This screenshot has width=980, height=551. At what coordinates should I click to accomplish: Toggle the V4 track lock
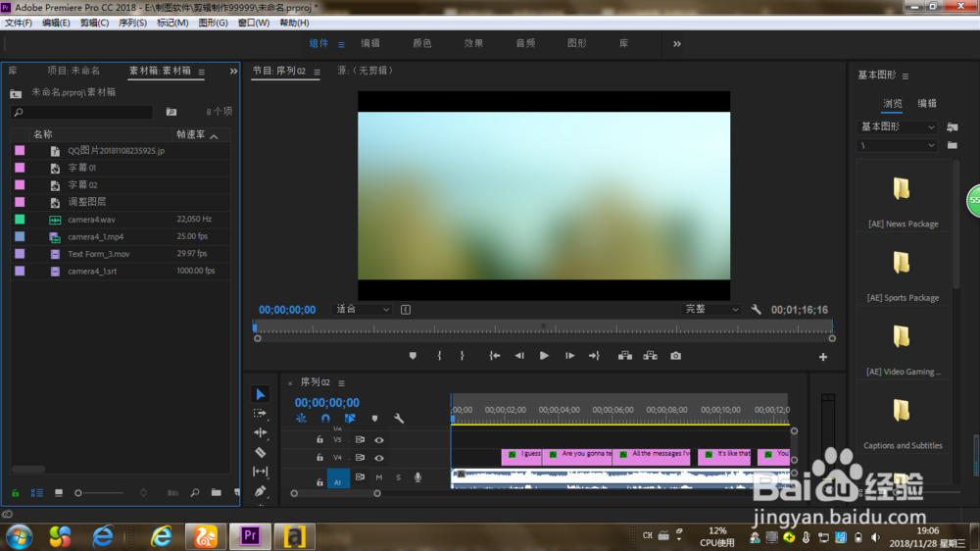pos(319,458)
